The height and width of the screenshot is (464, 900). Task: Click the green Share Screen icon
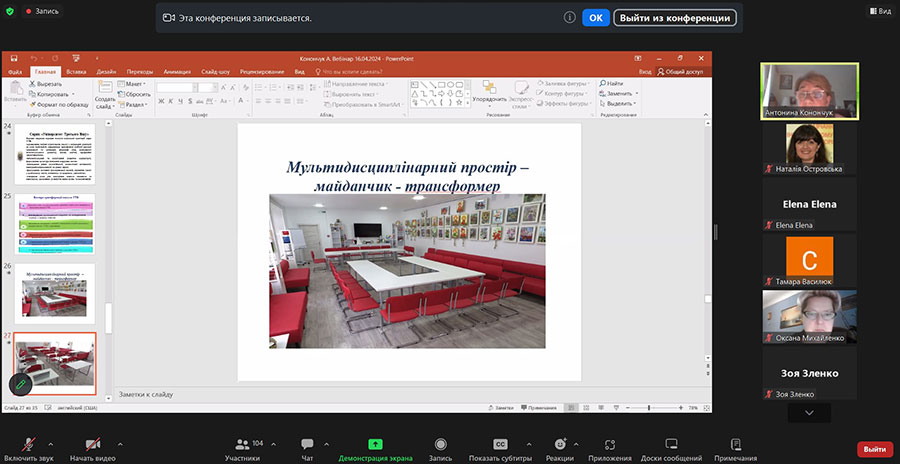click(x=375, y=444)
